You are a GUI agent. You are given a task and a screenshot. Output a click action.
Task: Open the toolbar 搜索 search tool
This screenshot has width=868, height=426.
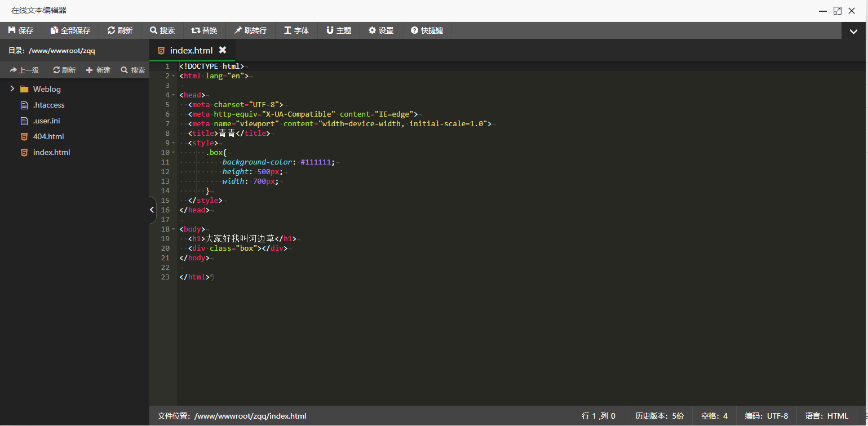click(162, 30)
